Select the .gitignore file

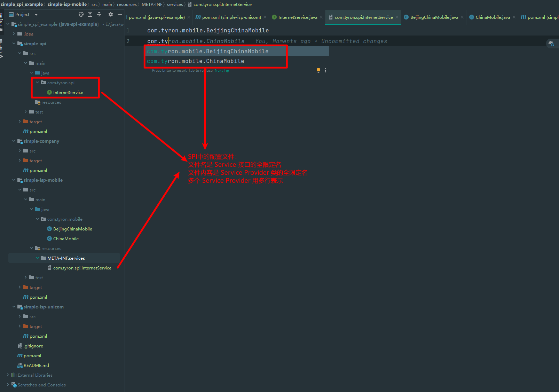30,346
